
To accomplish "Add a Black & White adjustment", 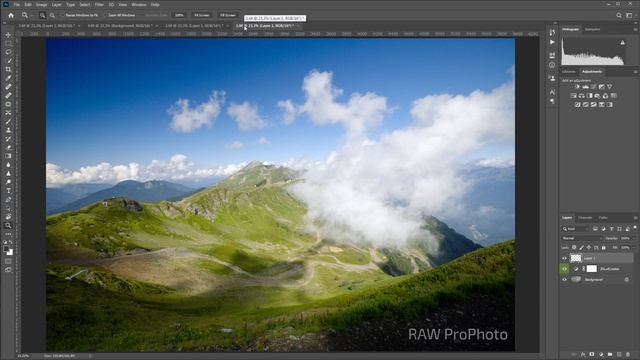I will tap(589, 96).
